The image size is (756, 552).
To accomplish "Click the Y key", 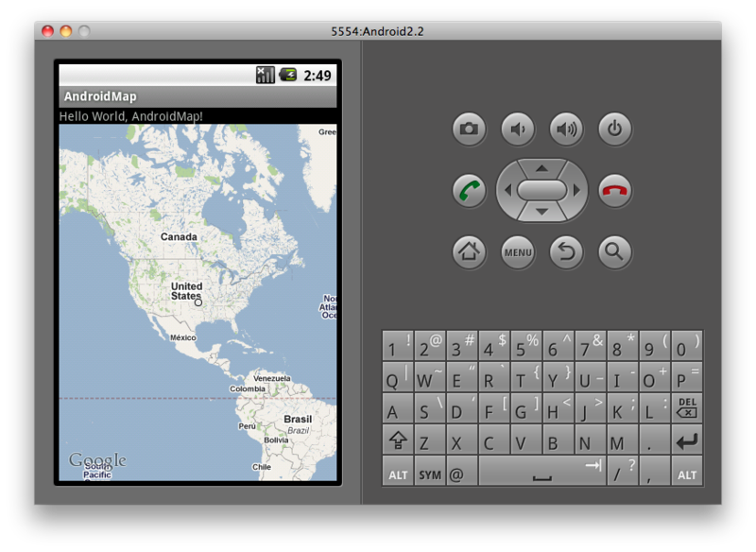I will coord(558,376).
